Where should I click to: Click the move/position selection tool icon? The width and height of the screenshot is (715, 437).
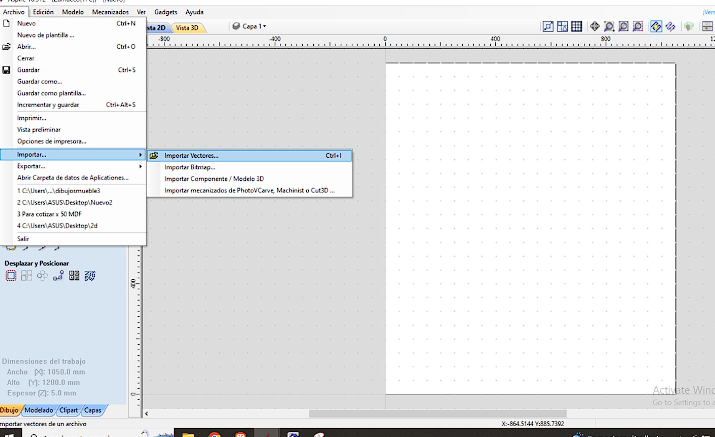click(x=10, y=276)
